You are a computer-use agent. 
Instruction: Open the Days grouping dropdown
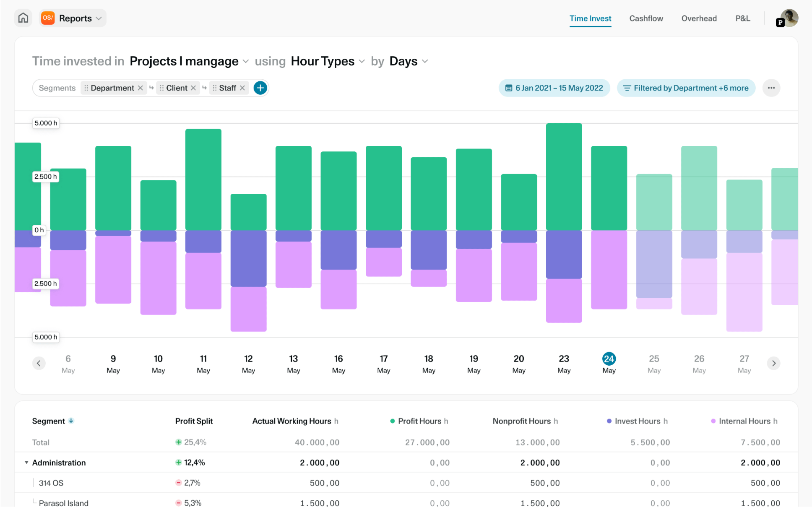click(x=409, y=61)
